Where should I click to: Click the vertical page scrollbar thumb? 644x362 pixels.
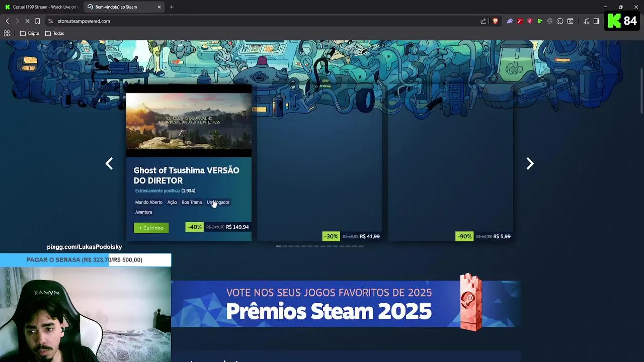pyautogui.click(x=641, y=90)
